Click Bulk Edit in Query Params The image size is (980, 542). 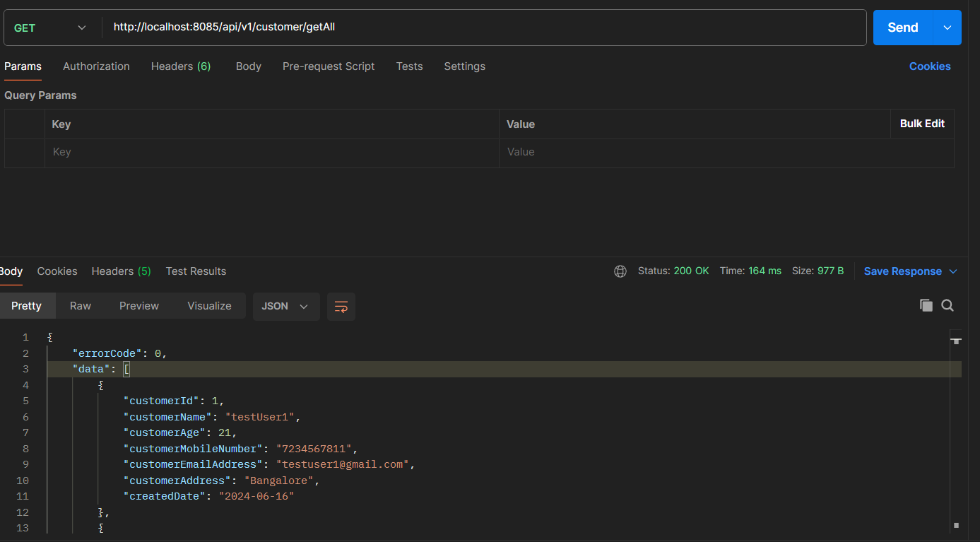coord(922,124)
